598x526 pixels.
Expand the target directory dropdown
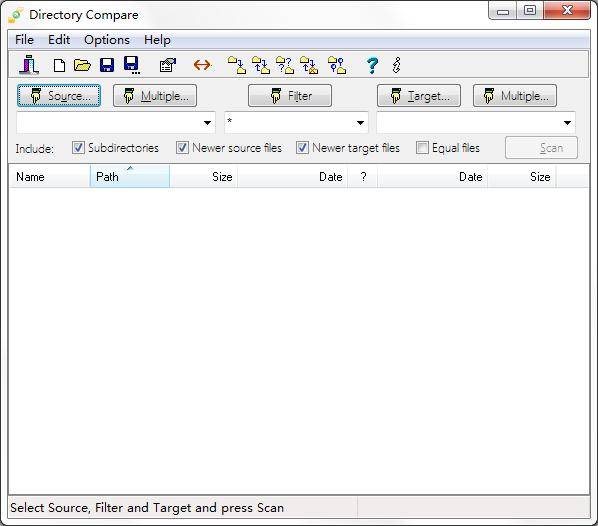tap(567, 123)
